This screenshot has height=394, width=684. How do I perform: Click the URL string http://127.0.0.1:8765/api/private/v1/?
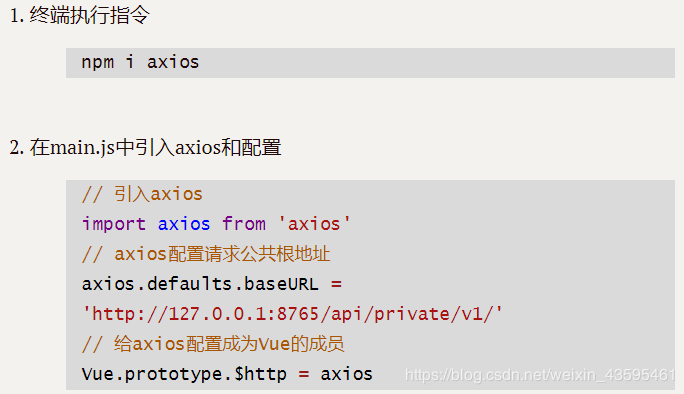coord(292,314)
